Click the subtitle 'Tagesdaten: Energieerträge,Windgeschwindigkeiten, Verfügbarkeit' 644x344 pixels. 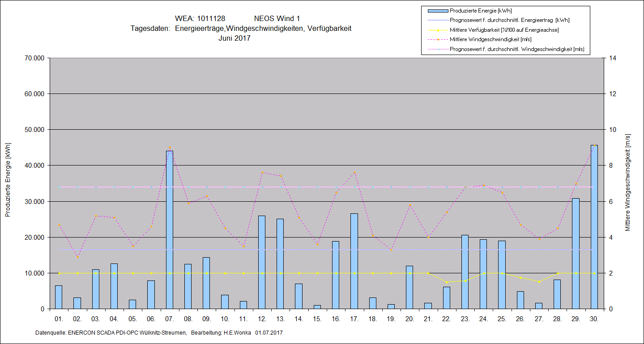[241, 28]
